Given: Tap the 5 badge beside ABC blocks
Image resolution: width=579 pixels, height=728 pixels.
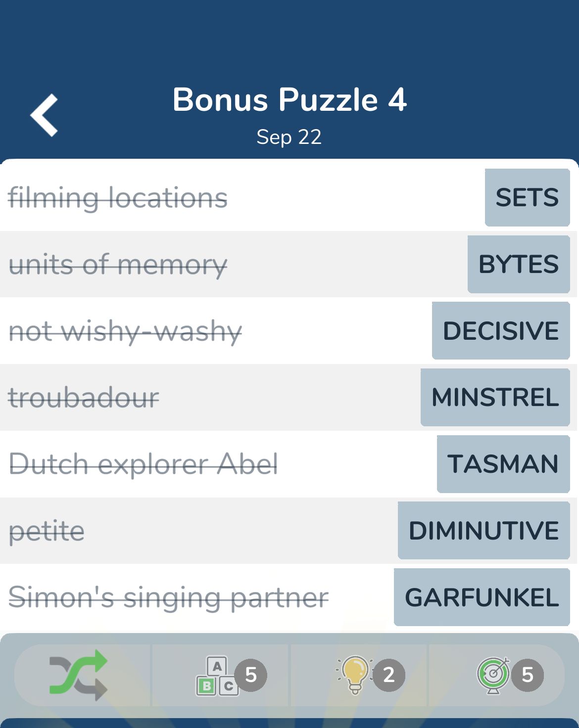Looking at the screenshot, I should coord(251,675).
